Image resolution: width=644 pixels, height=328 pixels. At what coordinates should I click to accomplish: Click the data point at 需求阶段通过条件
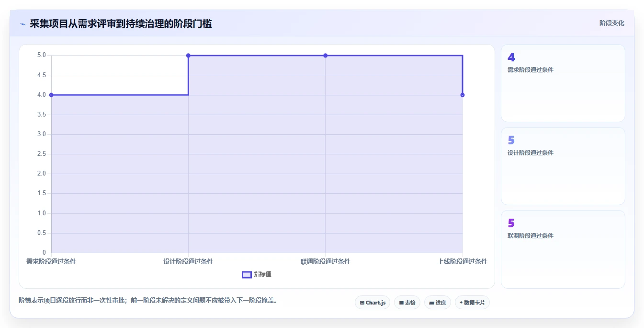(51, 95)
